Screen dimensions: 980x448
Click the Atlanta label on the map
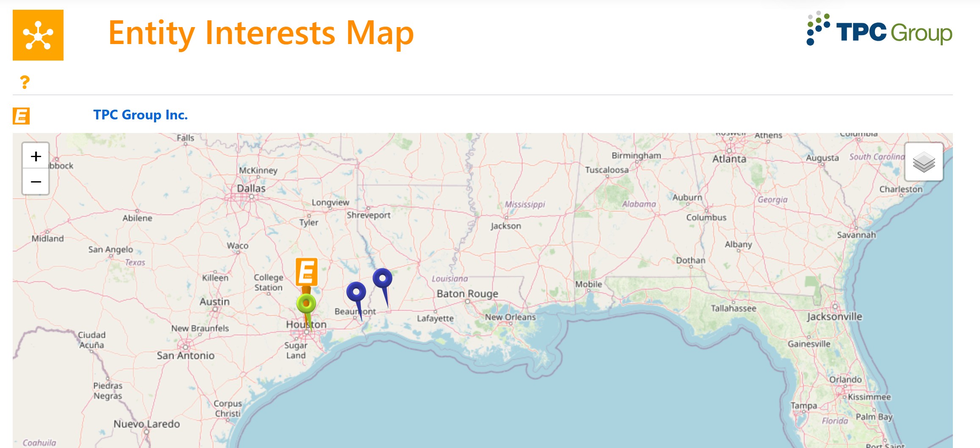point(729,159)
